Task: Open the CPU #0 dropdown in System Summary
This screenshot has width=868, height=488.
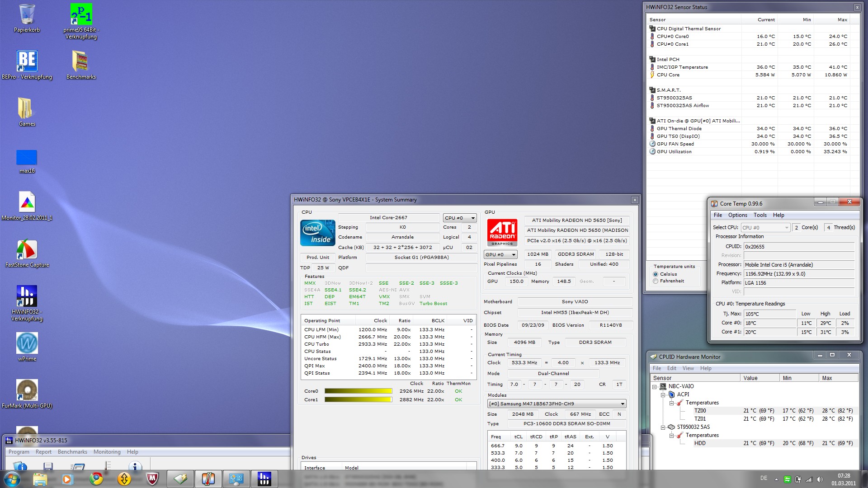Action: (460, 218)
